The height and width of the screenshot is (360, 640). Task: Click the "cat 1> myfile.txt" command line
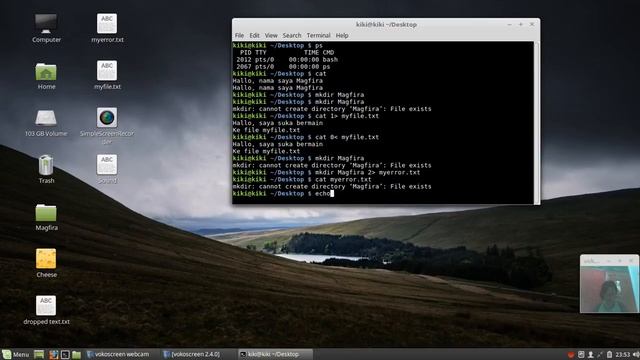pos(306,116)
